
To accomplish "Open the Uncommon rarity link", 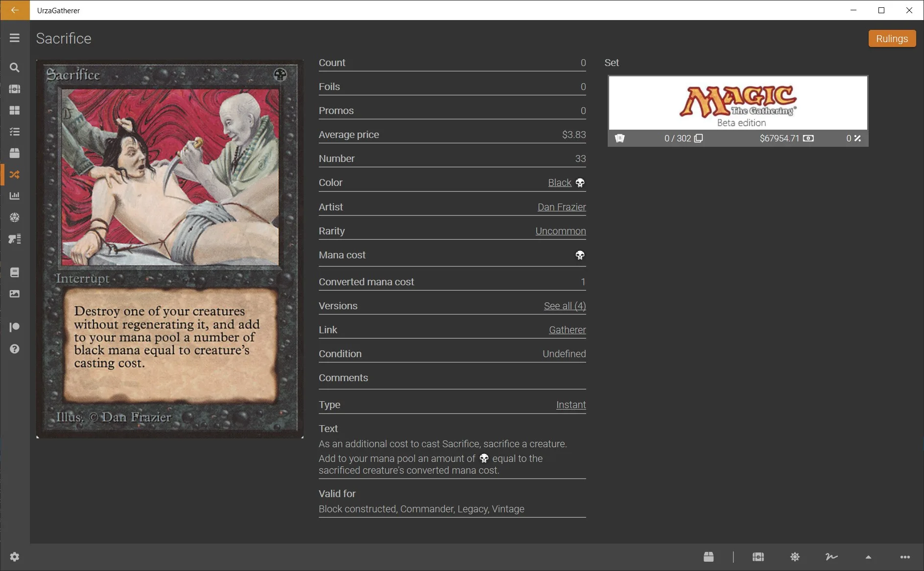I will click(561, 231).
